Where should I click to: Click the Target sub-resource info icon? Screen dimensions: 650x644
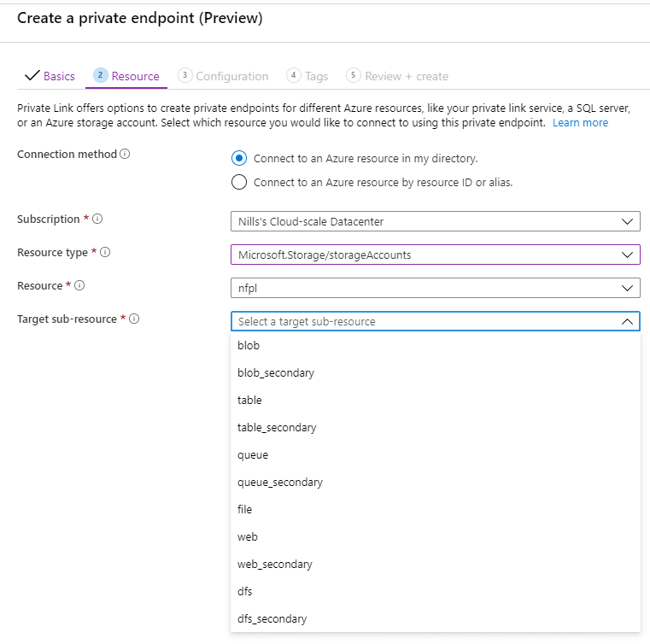pos(134,319)
